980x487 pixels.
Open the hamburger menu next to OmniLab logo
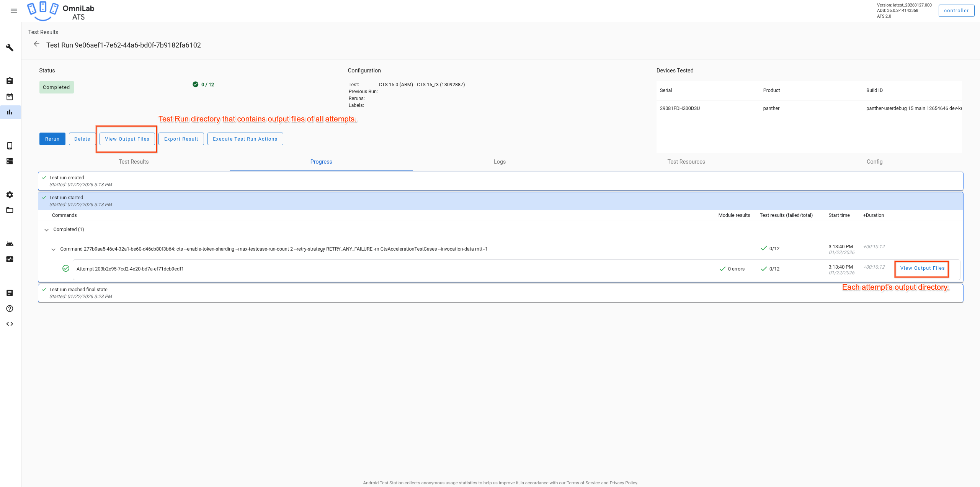(x=14, y=11)
